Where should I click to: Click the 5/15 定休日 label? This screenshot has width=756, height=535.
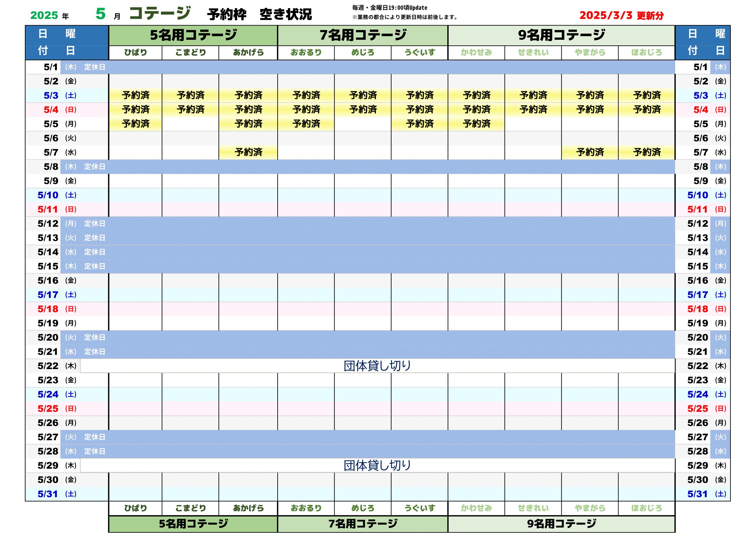tap(94, 266)
